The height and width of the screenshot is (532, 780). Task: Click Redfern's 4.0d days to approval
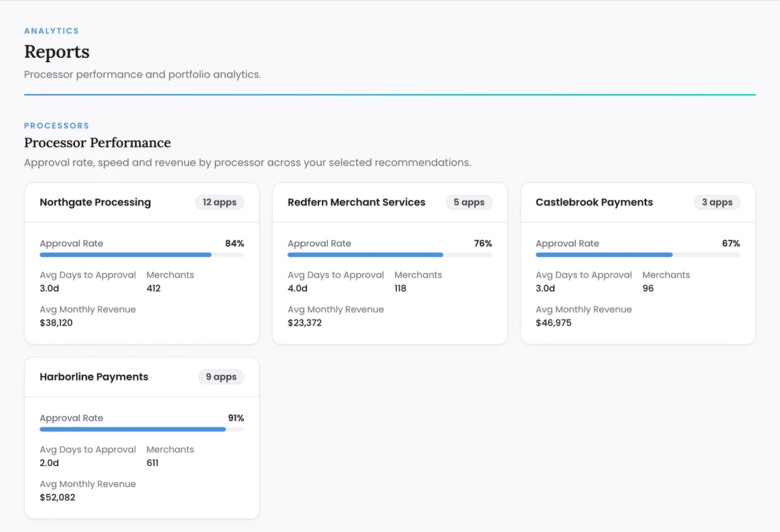298,288
